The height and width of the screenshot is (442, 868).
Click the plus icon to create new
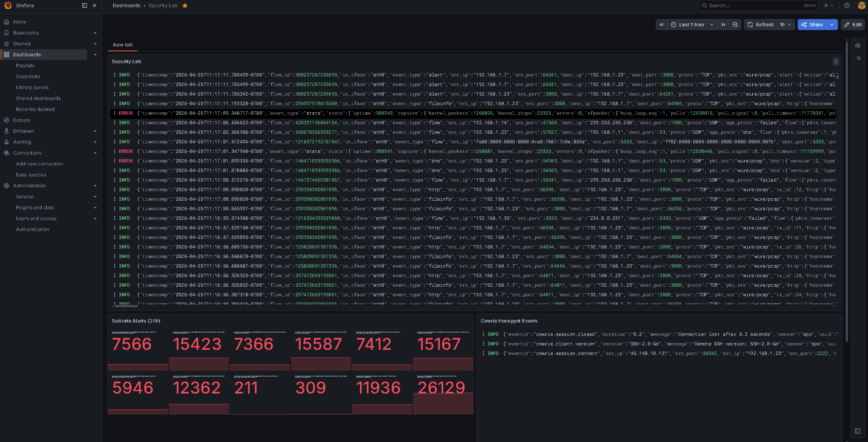pyautogui.click(x=826, y=5)
